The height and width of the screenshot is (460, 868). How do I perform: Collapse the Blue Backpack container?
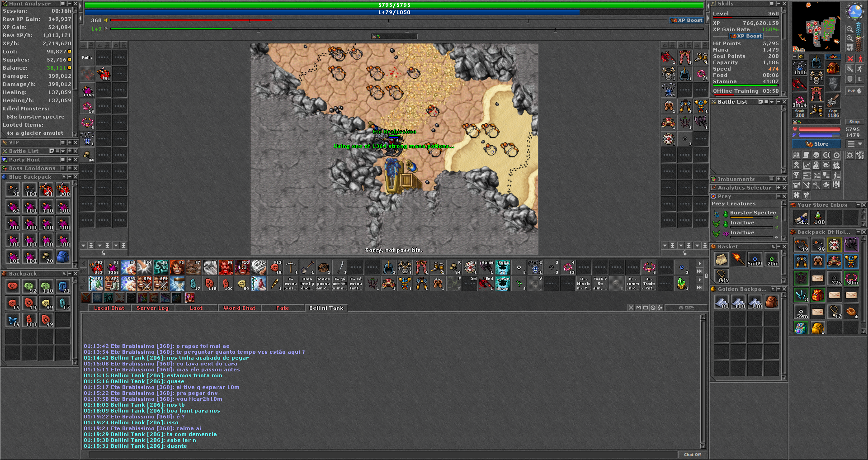70,177
